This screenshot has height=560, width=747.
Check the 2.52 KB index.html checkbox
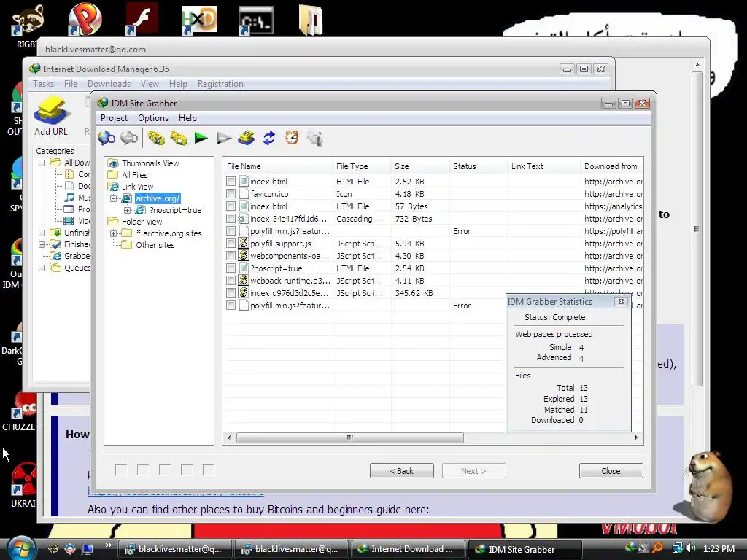pos(231,182)
